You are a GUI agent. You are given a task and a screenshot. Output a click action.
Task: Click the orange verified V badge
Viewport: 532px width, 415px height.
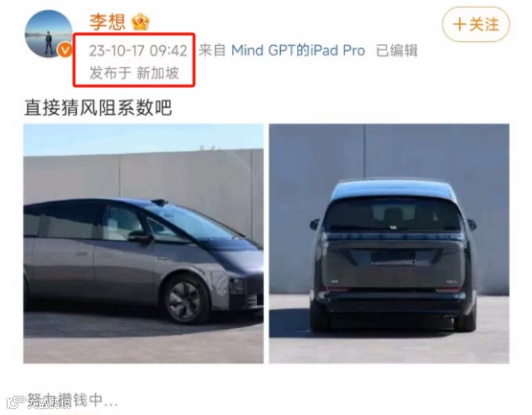[65, 50]
